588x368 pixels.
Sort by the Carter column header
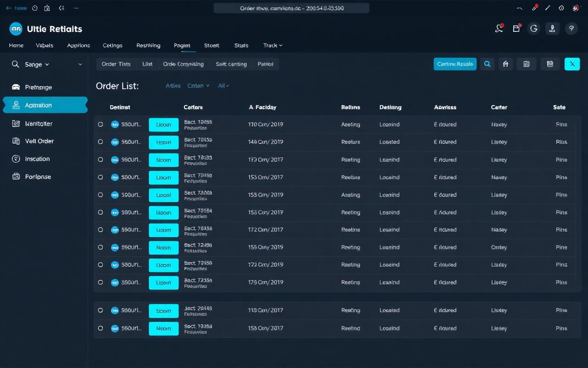click(499, 107)
